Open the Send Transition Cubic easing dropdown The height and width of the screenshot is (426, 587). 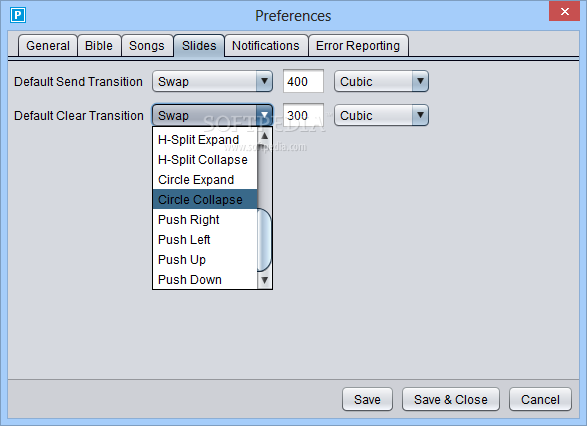(381, 81)
